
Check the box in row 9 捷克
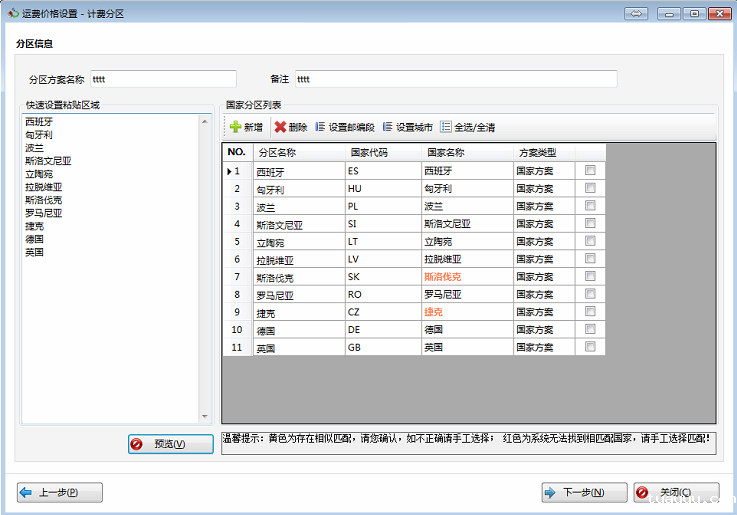(590, 311)
